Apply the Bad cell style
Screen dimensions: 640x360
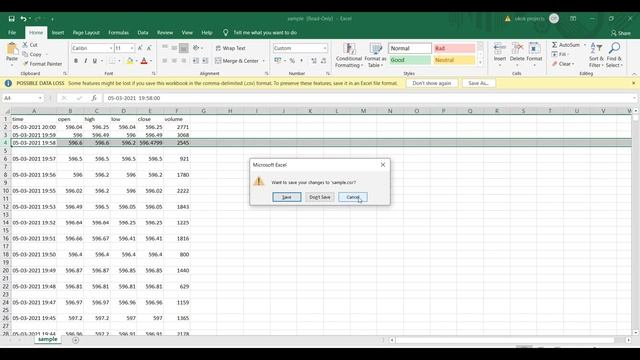(454, 48)
